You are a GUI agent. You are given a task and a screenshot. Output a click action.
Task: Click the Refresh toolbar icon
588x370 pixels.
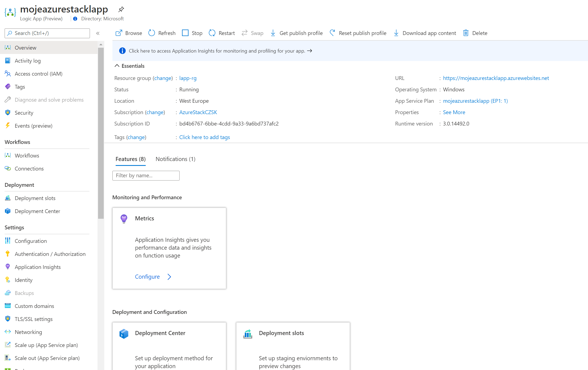click(152, 33)
